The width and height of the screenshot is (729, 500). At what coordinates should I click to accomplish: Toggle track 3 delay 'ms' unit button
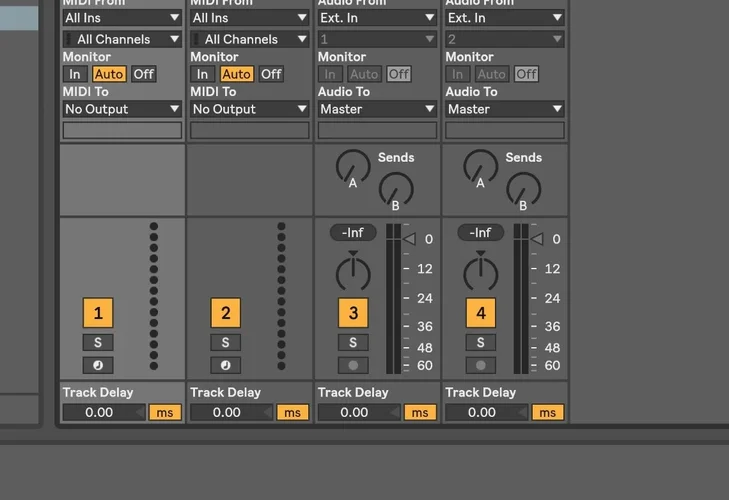[420, 412]
